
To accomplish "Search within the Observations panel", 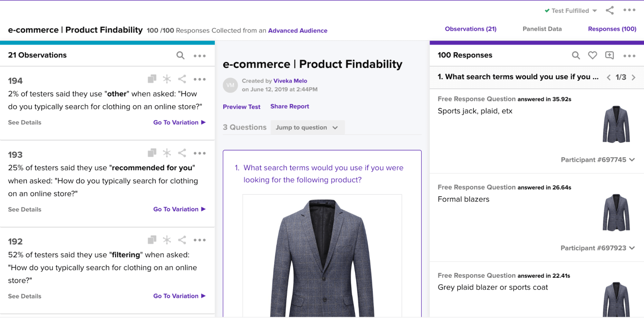I will point(180,55).
